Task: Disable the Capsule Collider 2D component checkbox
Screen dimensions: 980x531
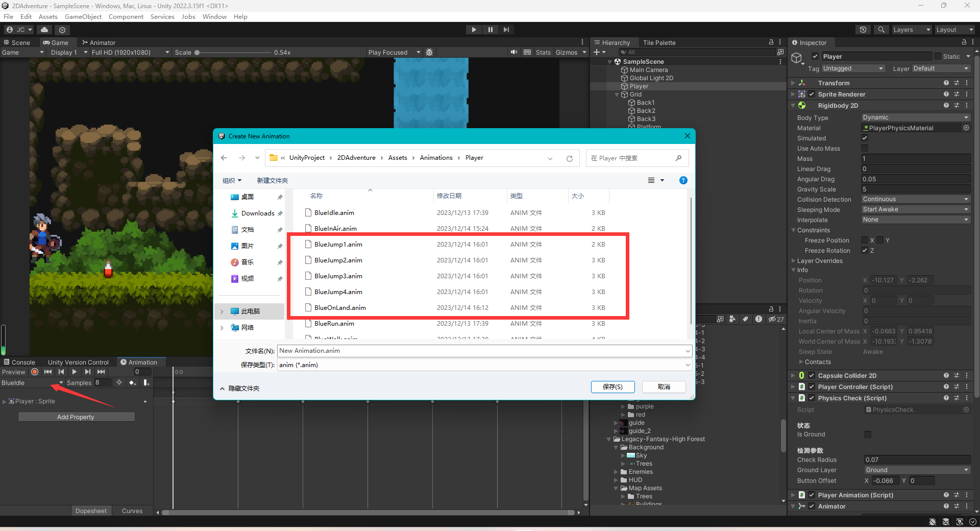Action: point(812,375)
